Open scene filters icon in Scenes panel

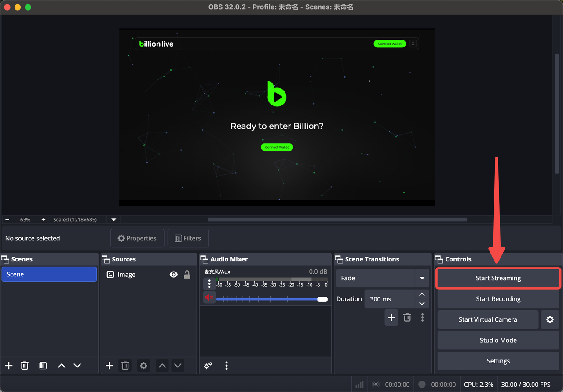point(43,366)
